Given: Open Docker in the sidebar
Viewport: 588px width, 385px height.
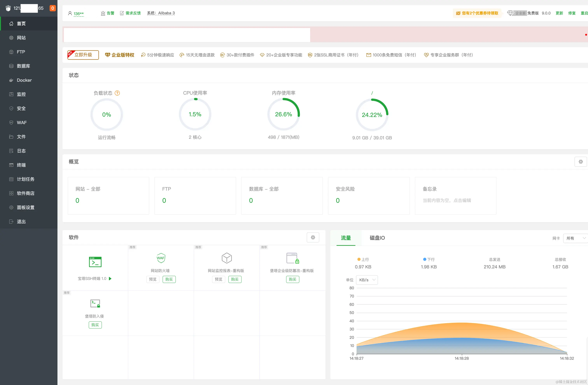Looking at the screenshot, I should tap(24, 80).
